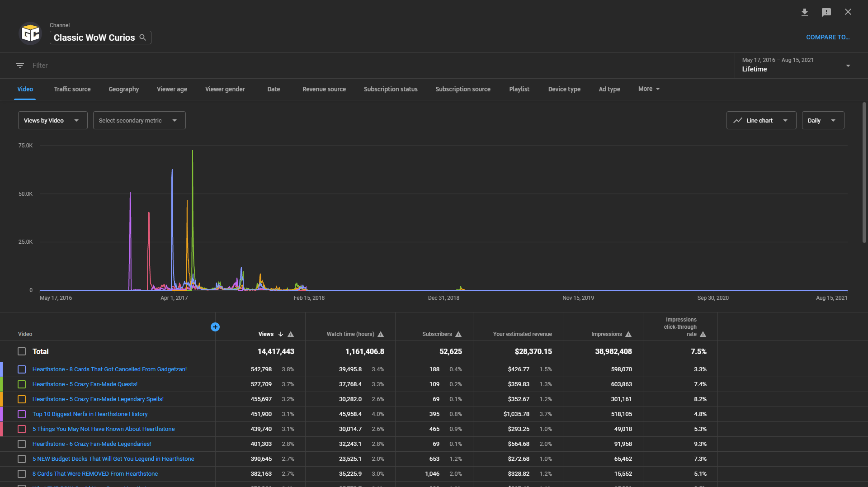Switch to the Geography tab
The width and height of the screenshot is (868, 487).
coord(124,89)
